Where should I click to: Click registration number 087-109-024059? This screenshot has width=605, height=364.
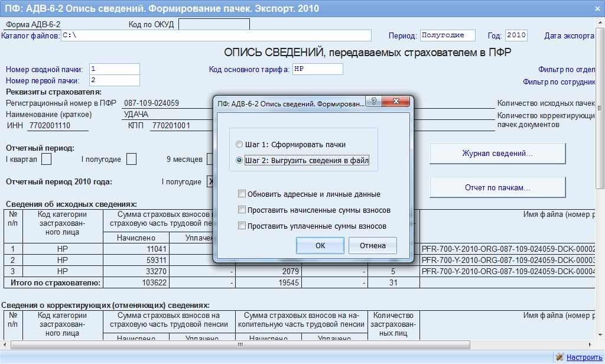pos(151,103)
